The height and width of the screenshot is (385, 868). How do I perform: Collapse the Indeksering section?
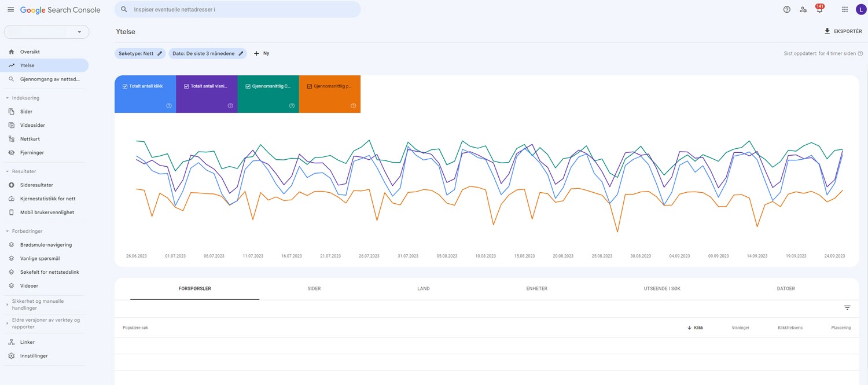click(8, 97)
